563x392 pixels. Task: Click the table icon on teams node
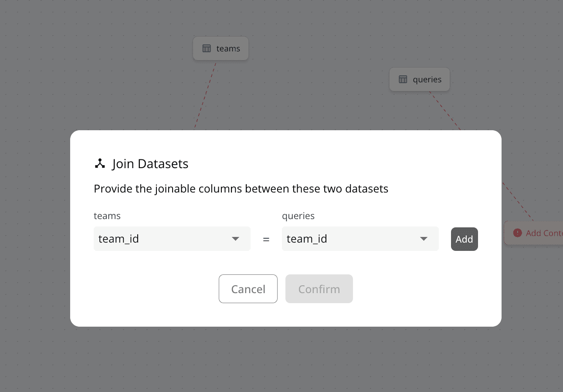point(207,48)
